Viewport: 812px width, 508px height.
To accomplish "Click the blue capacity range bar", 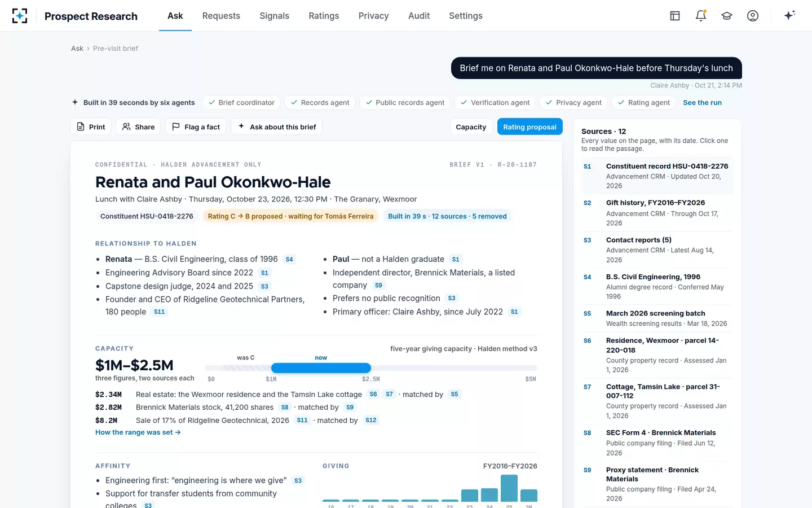I will pos(321,368).
